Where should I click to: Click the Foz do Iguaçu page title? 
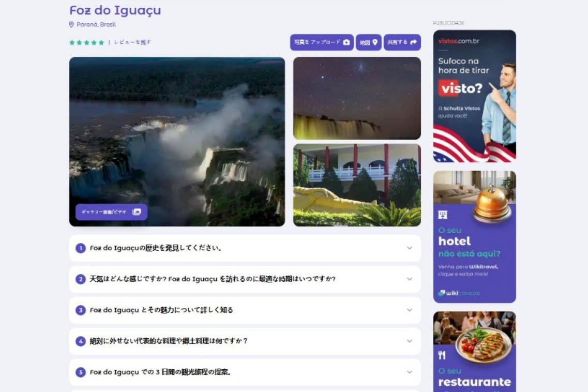click(115, 10)
